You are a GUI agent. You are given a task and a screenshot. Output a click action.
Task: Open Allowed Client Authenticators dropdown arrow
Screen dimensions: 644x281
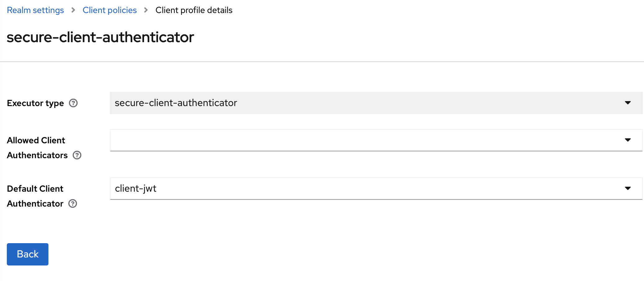pos(628,140)
